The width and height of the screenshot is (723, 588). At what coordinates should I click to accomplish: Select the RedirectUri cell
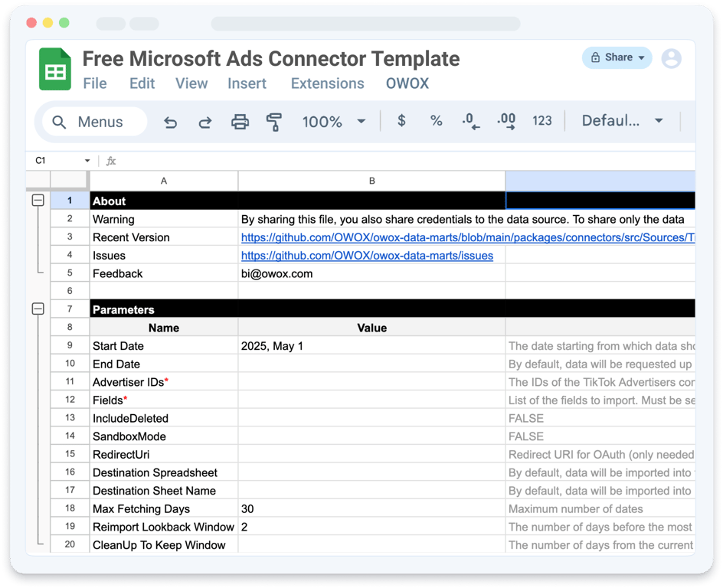[164, 454]
